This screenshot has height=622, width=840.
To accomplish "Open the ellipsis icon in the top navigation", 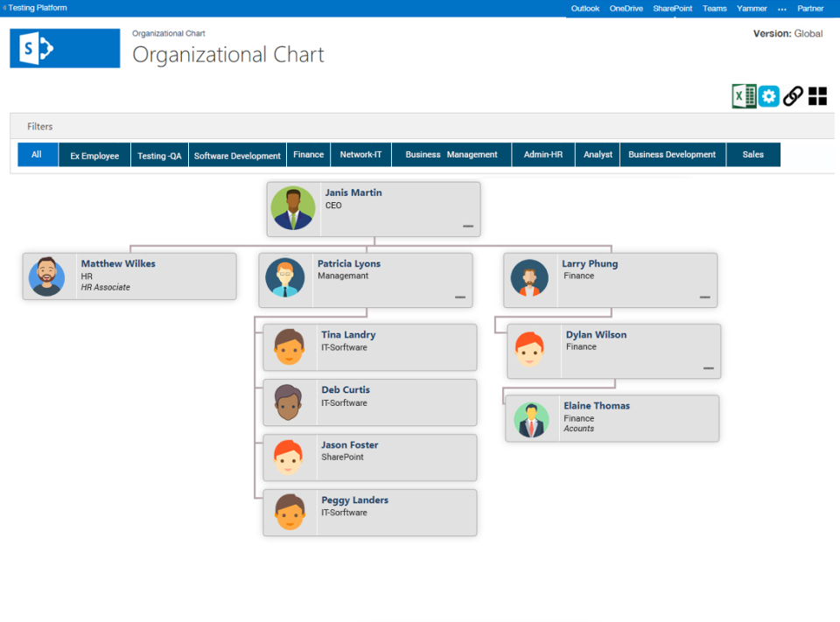I will pos(781,9).
